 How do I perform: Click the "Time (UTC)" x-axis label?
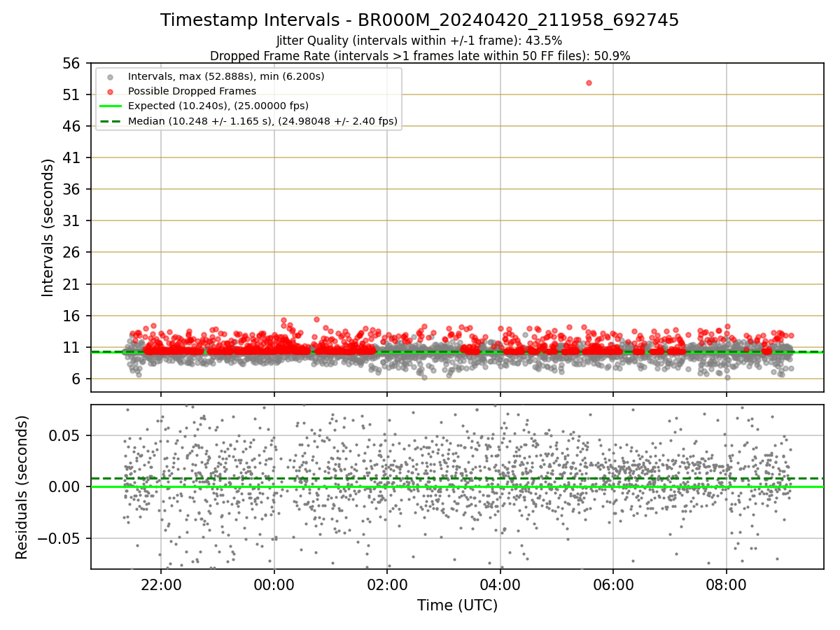click(x=457, y=605)
